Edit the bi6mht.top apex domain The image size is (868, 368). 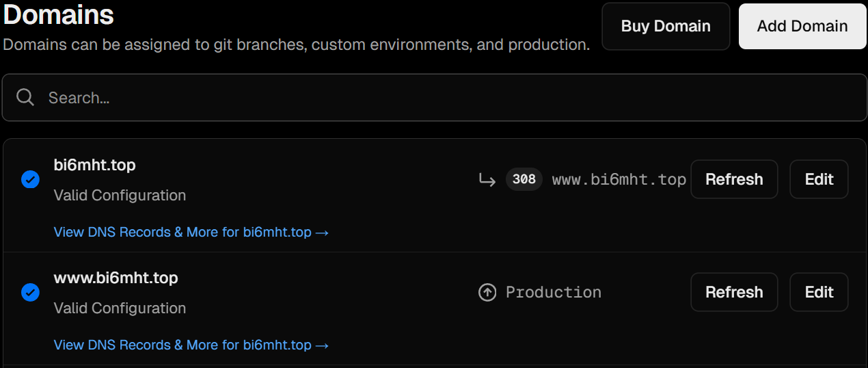click(x=819, y=179)
